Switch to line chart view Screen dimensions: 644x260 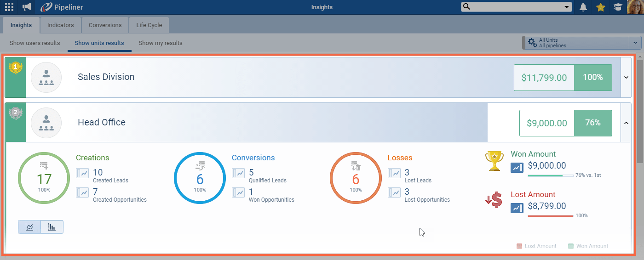29,227
